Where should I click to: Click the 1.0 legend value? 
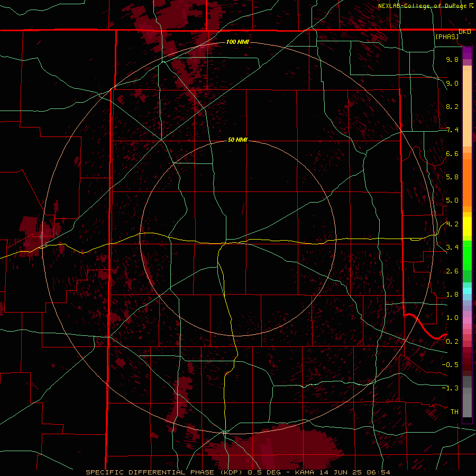click(452, 318)
